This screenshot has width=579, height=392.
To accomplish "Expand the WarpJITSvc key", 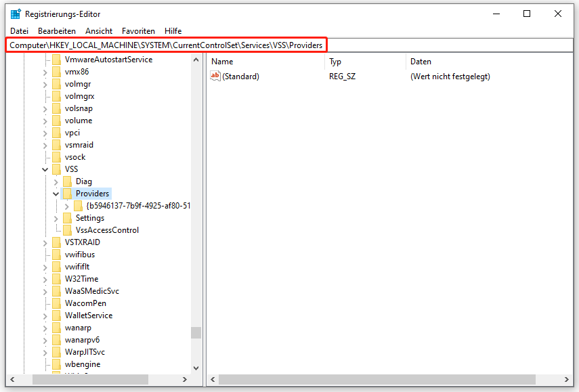I will 45,352.
